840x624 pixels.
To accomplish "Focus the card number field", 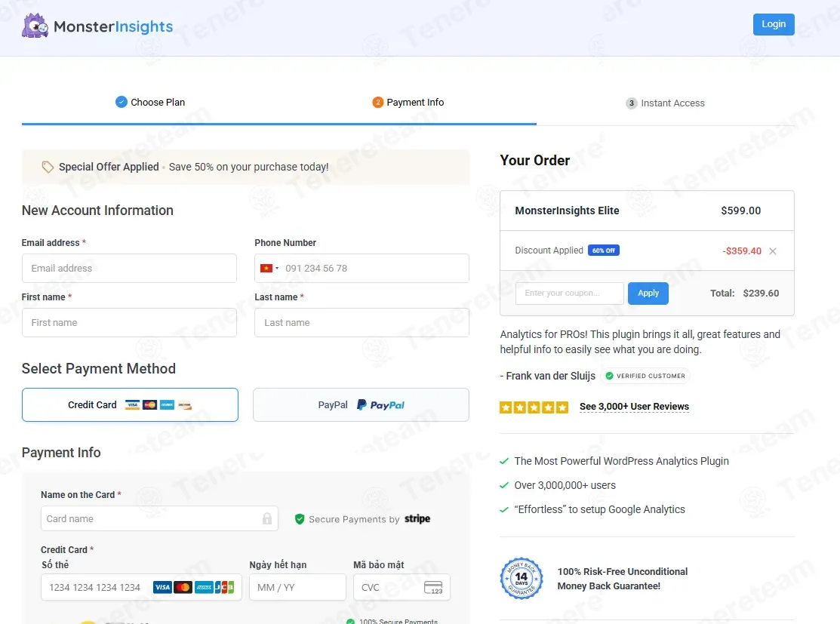I will click(x=141, y=588).
